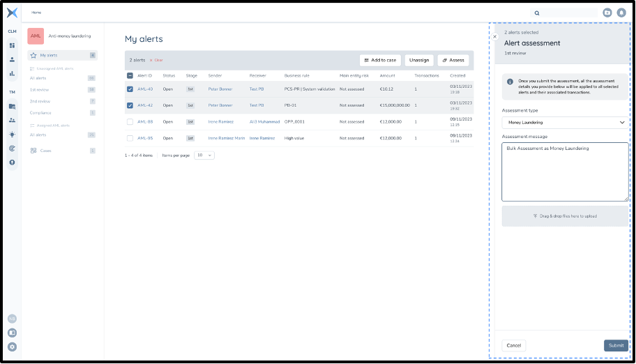Close the Alert assessment panel
This screenshot has width=636, height=364.
[495, 36]
